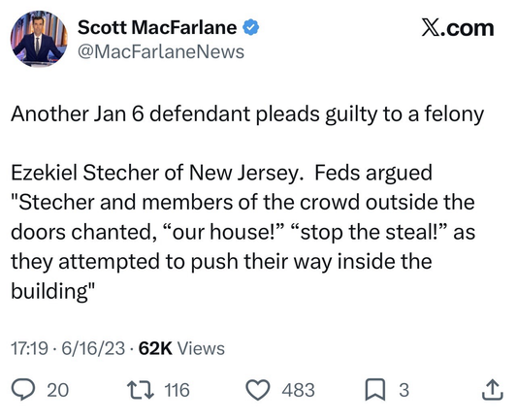Click the Ezekiel Stecher paragraph text
The height and width of the screenshot is (420, 517).
tap(243, 232)
